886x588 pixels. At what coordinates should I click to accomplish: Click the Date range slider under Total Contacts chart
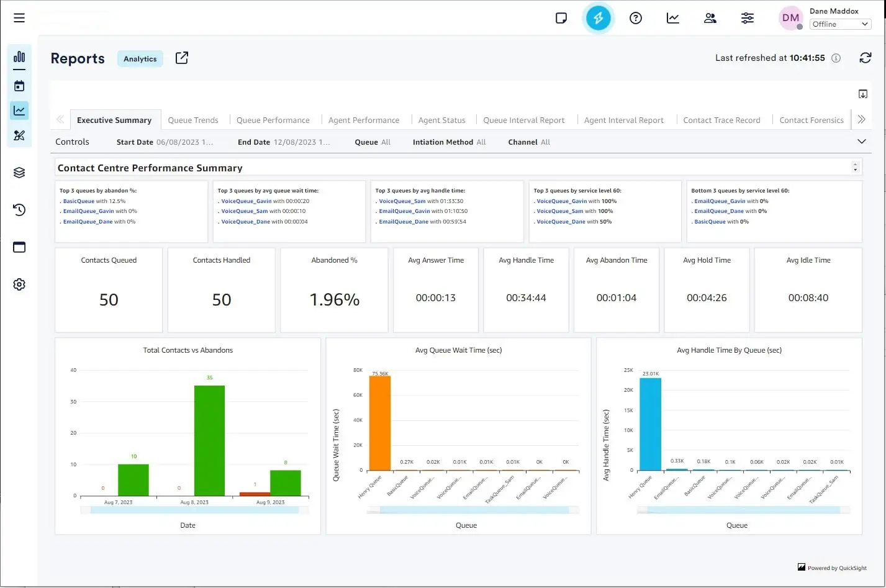(x=194, y=510)
